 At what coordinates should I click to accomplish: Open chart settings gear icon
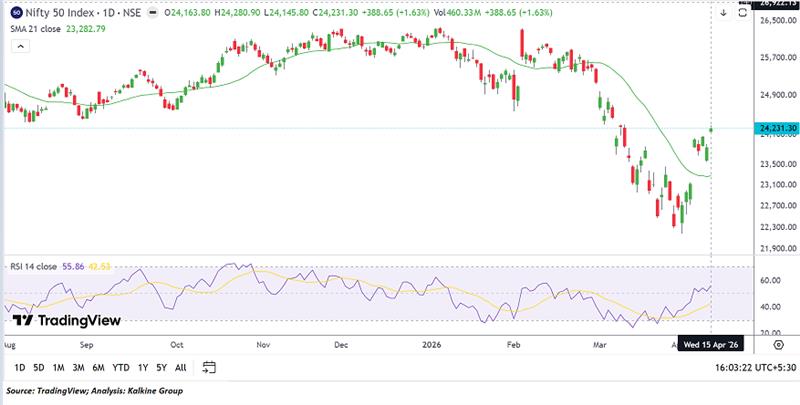pyautogui.click(x=779, y=345)
